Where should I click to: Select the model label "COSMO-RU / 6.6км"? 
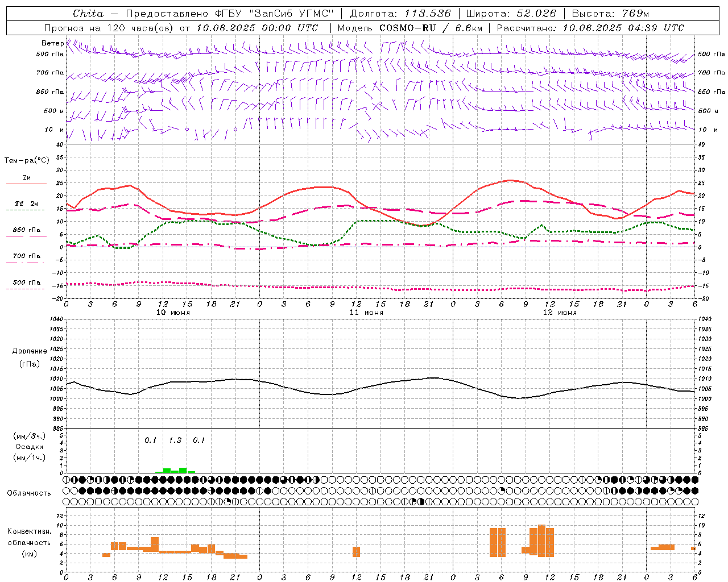431,28
